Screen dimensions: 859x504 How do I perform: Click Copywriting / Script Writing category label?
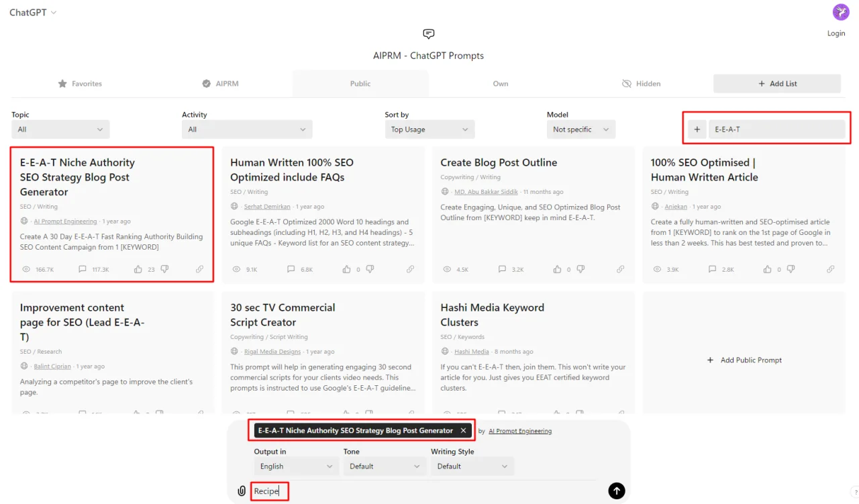[269, 337]
